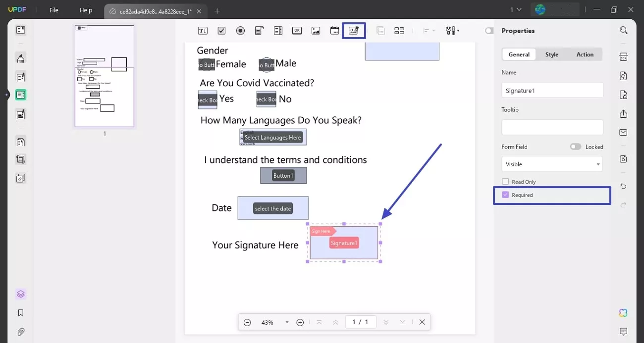The width and height of the screenshot is (644, 343).
Task: Open the Prepare Form sidebar tool
Action: point(20,95)
